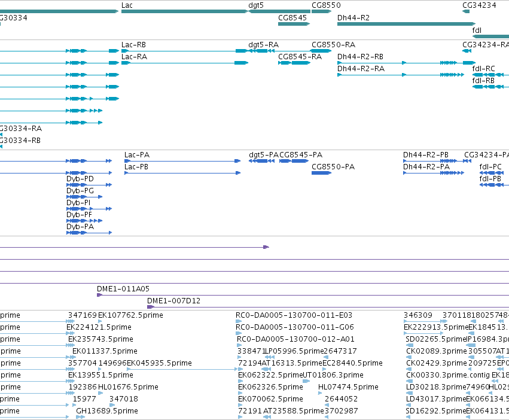
Task: Select transcript Dh44-R2-RA
Action: (401, 75)
